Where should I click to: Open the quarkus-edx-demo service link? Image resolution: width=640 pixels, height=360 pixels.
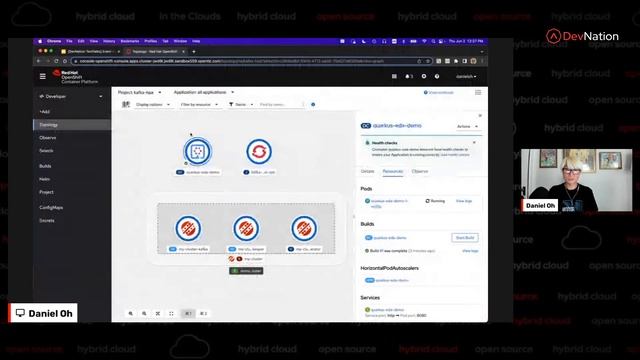click(387, 310)
